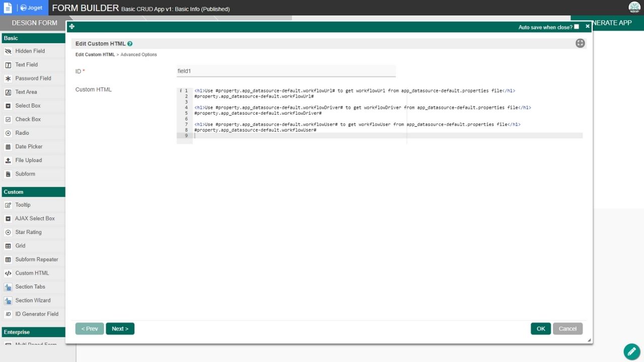This screenshot has height=362, width=644.
Task: Collapse the Custom palette section header
Action: point(33,192)
